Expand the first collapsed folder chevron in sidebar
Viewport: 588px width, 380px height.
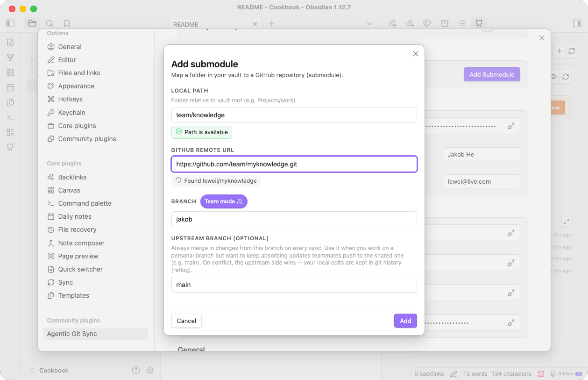(32, 60)
